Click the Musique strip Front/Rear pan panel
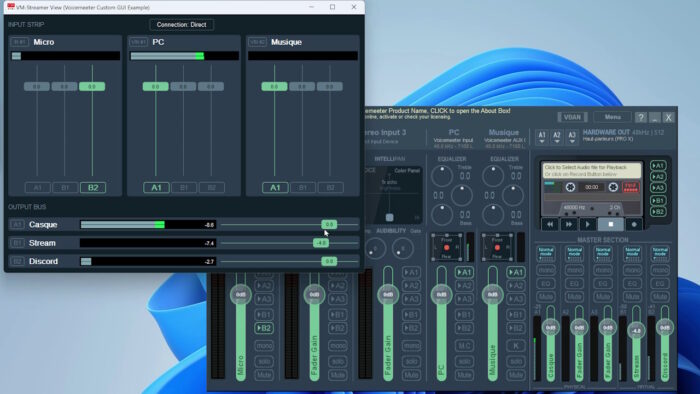700x394 pixels. pos(497,247)
